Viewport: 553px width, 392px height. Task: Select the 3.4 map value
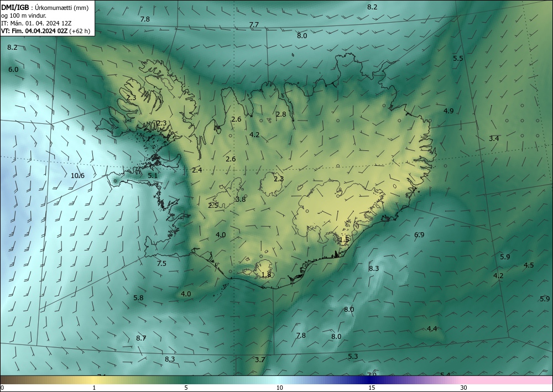[x=494, y=139]
